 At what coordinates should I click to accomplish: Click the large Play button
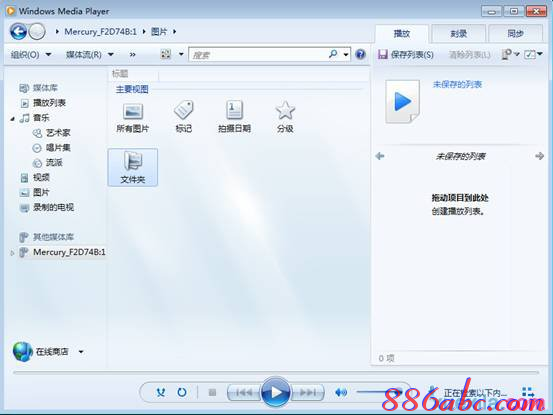tap(275, 392)
